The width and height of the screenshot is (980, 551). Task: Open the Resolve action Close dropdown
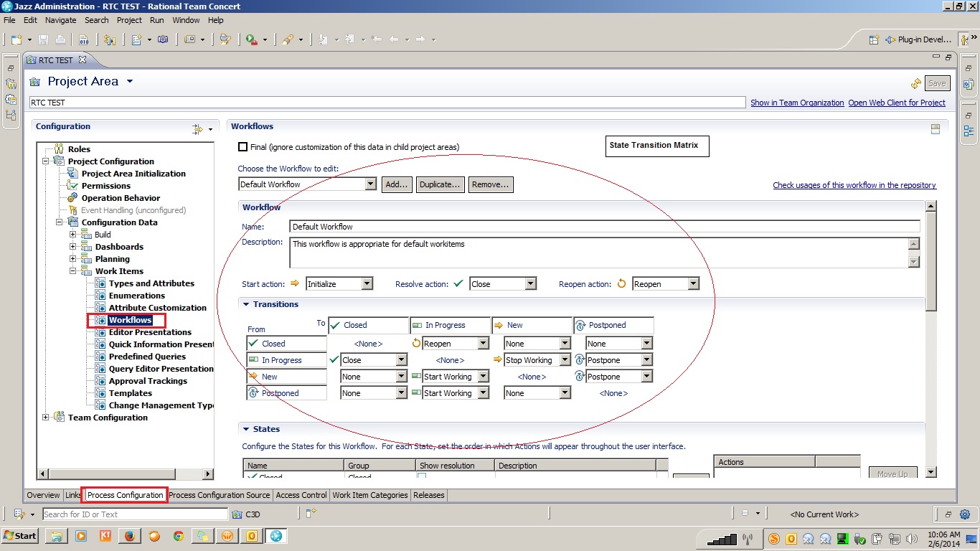tap(530, 284)
